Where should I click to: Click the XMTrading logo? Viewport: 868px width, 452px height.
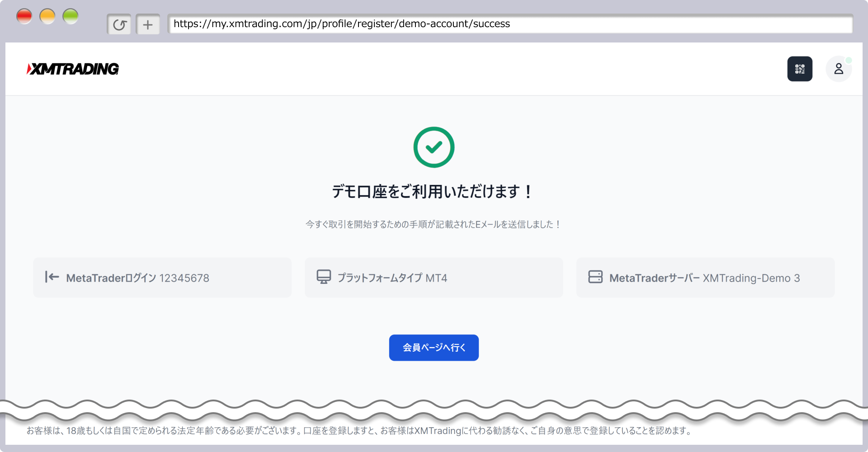tap(73, 69)
